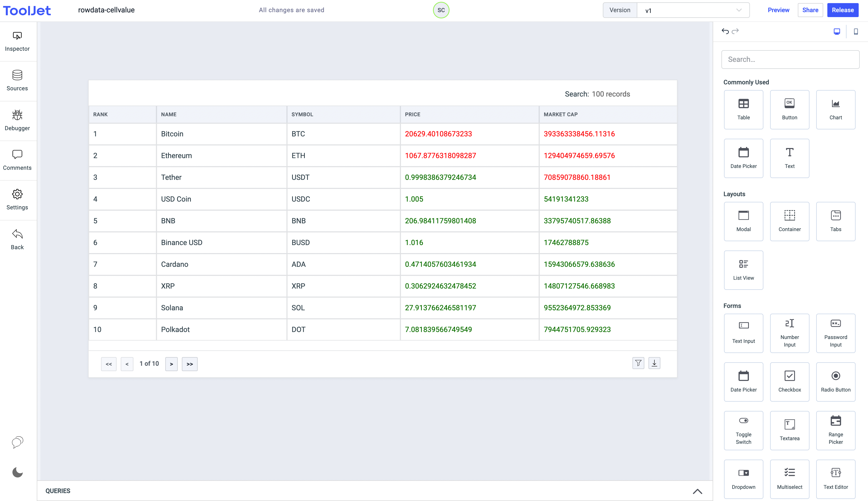868x501 pixels.
Task: Click the Release button
Action: pos(843,10)
